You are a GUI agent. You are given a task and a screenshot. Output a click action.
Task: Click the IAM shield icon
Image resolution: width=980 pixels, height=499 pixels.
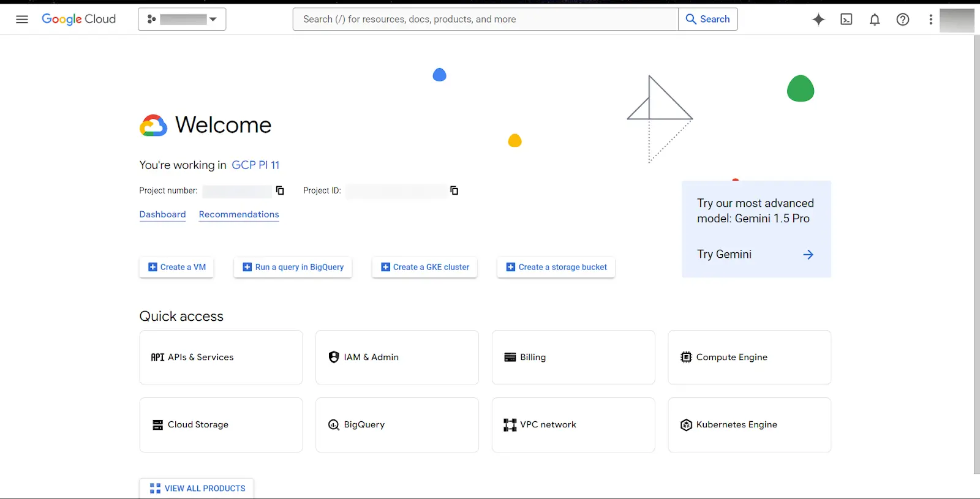coord(334,357)
